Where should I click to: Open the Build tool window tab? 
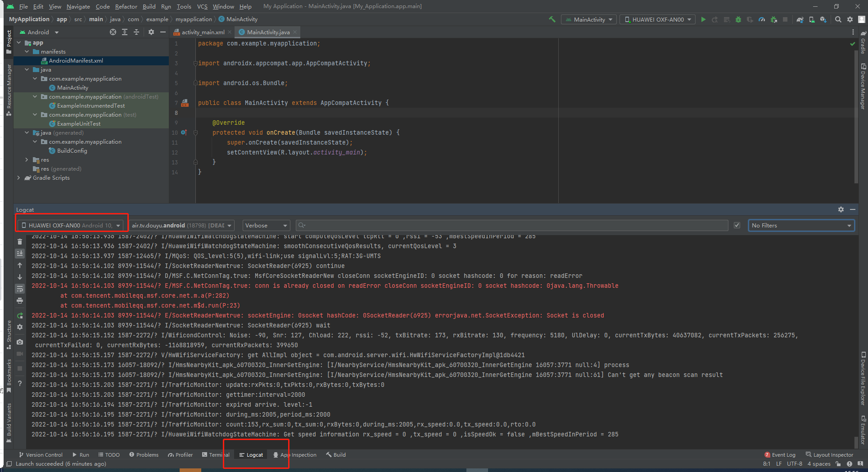(x=336, y=455)
